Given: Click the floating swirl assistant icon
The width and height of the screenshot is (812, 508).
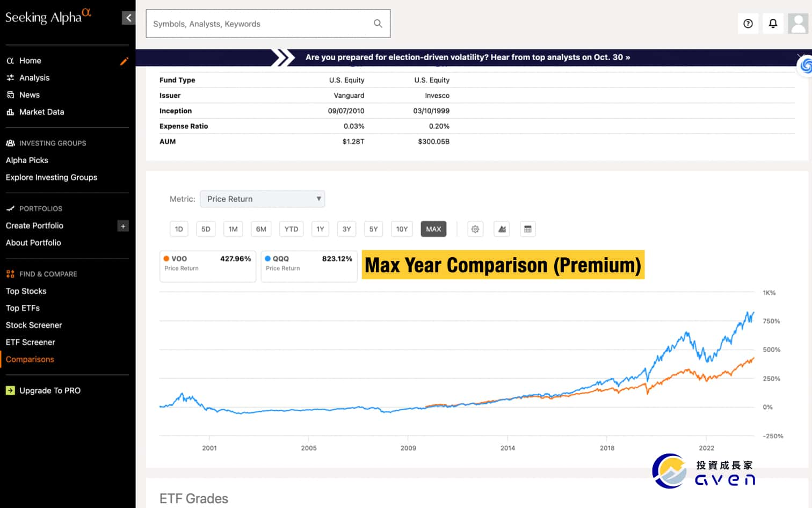Looking at the screenshot, I should click(804, 66).
